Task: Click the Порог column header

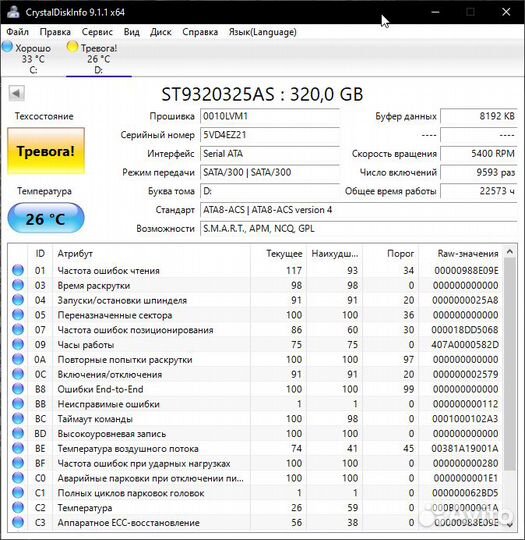Action: point(390,253)
